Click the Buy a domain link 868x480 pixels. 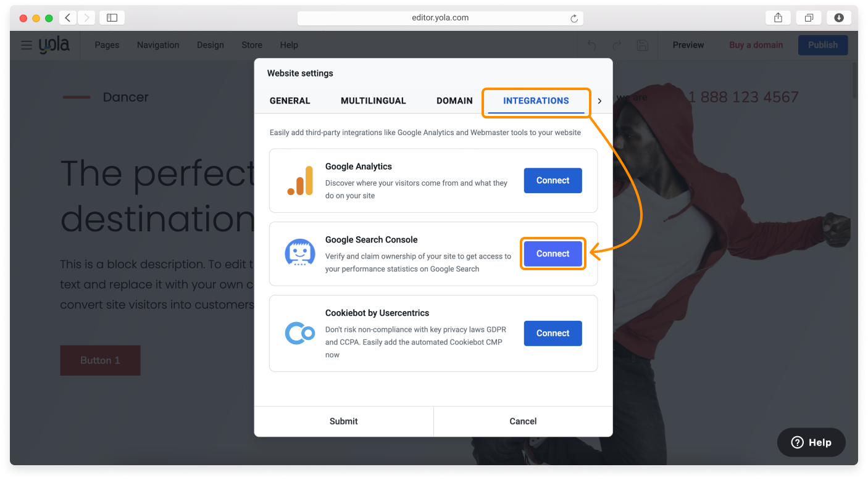pos(756,45)
